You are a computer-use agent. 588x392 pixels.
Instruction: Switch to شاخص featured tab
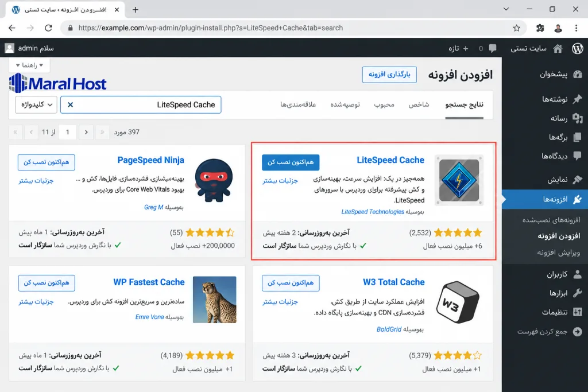point(419,104)
